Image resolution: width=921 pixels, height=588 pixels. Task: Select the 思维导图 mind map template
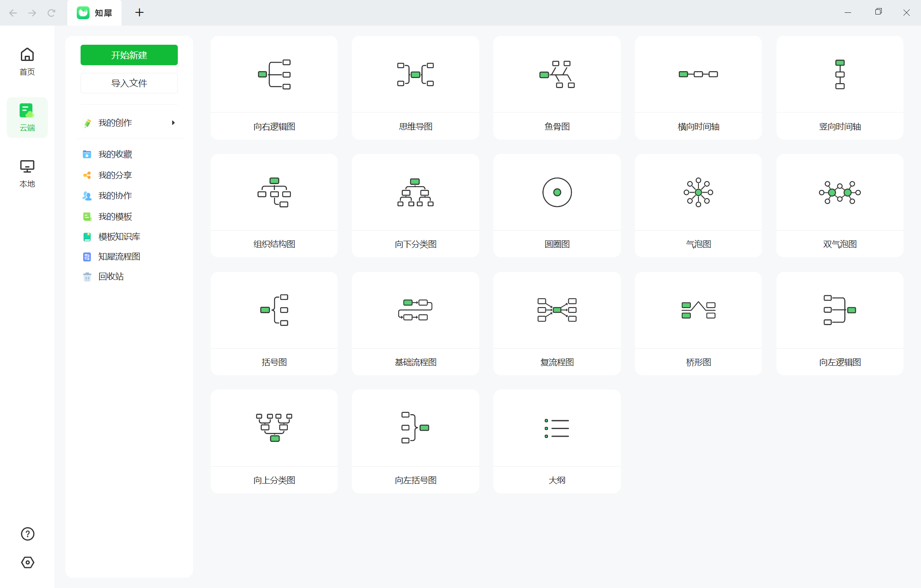415,87
